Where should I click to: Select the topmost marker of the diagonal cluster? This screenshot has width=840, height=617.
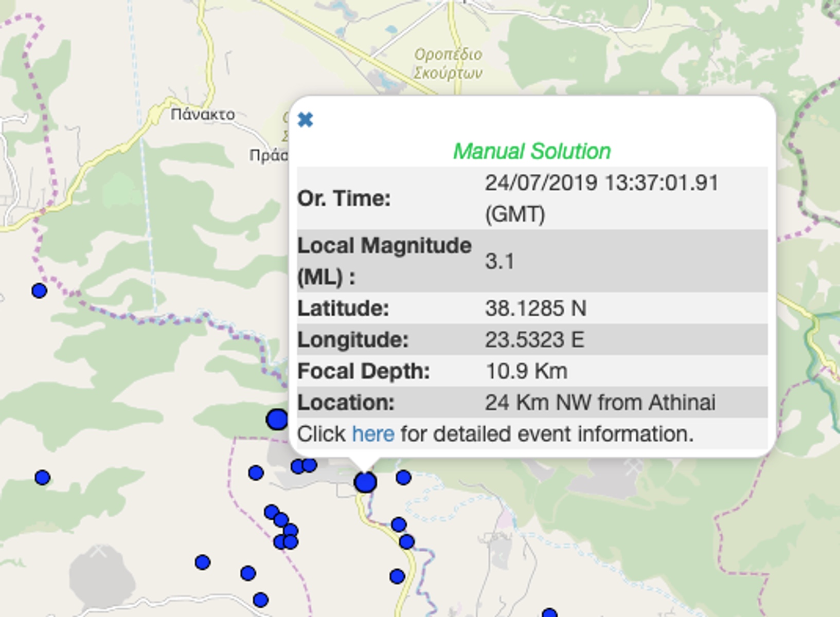click(x=272, y=512)
